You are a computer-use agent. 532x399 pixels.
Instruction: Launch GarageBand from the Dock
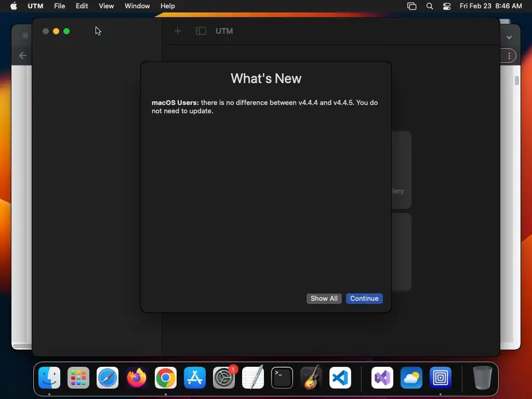tap(311, 378)
